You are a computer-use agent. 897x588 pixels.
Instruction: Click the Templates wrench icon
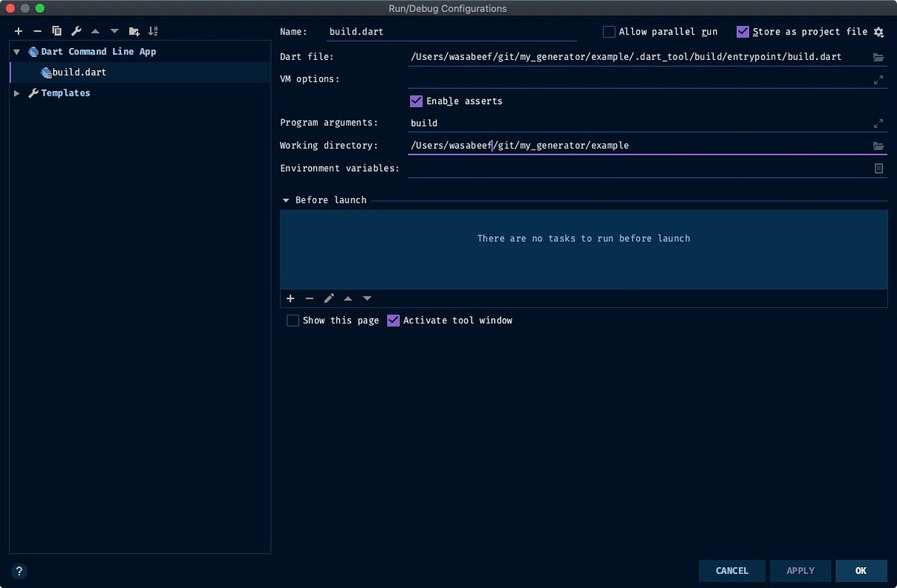point(33,93)
